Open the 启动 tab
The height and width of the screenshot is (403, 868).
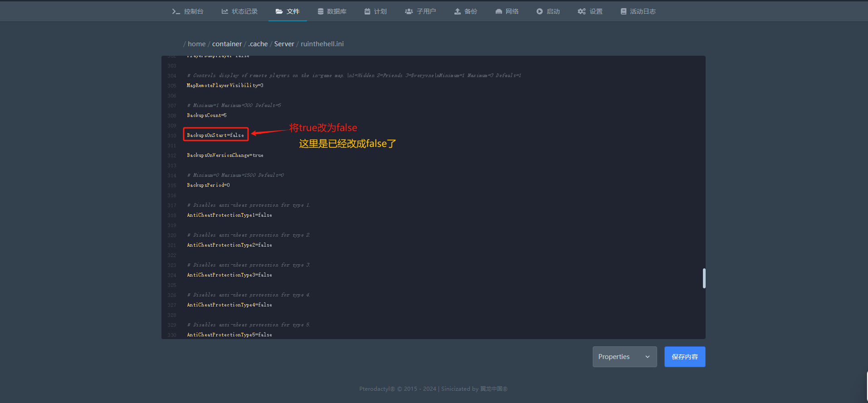point(548,11)
